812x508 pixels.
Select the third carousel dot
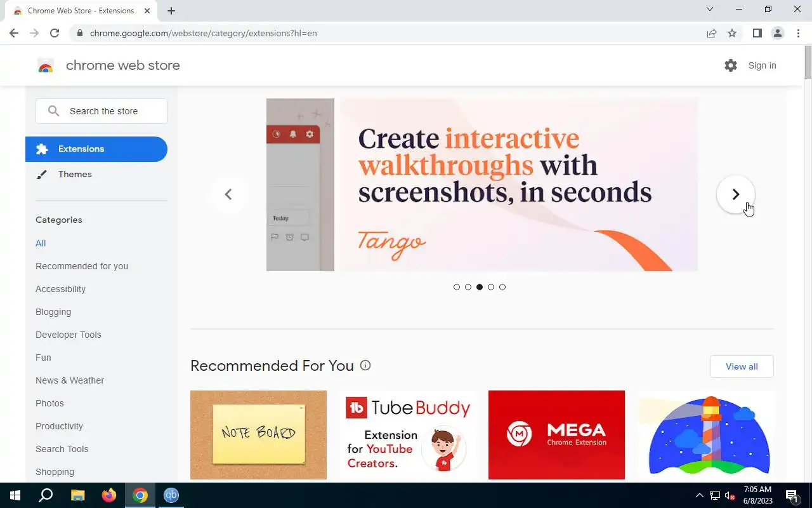point(480,287)
